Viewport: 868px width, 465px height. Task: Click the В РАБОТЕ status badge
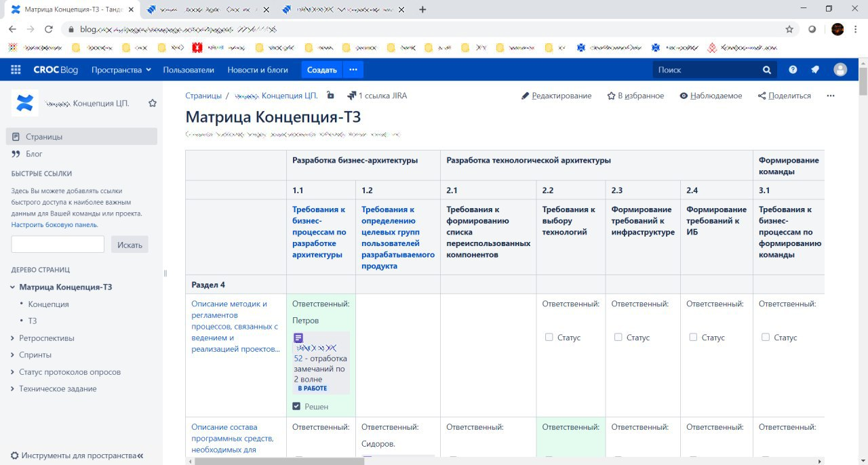pyautogui.click(x=313, y=388)
